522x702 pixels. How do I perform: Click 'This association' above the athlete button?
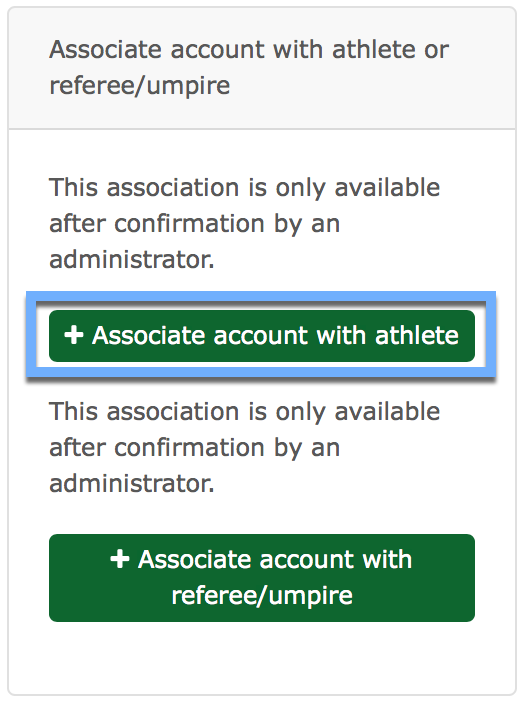[144, 187]
